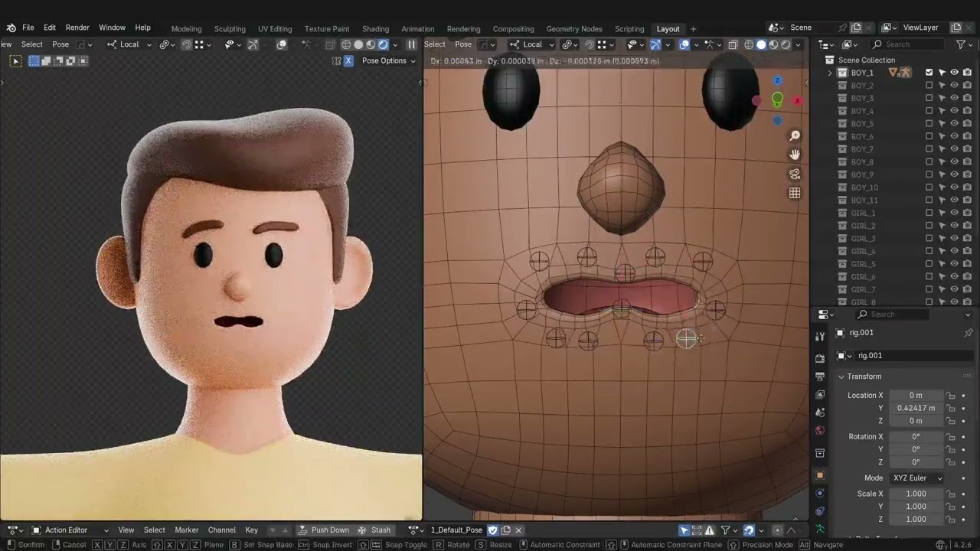This screenshot has height=551, width=980.
Task: Open the Render menu
Action: point(77,28)
